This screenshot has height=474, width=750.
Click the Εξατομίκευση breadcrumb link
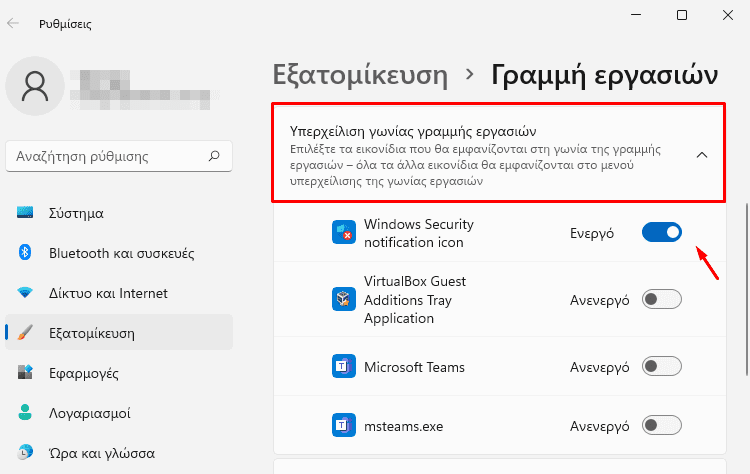click(x=359, y=74)
